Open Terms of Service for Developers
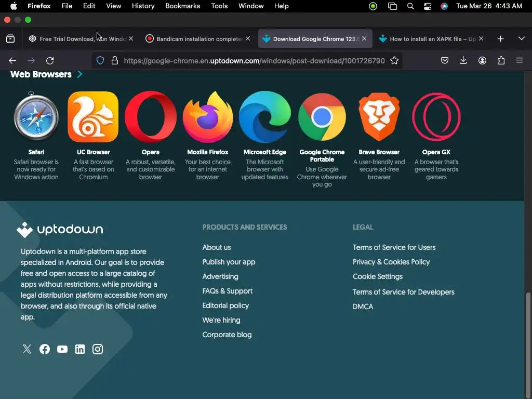This screenshot has width=532, height=399. tap(403, 292)
